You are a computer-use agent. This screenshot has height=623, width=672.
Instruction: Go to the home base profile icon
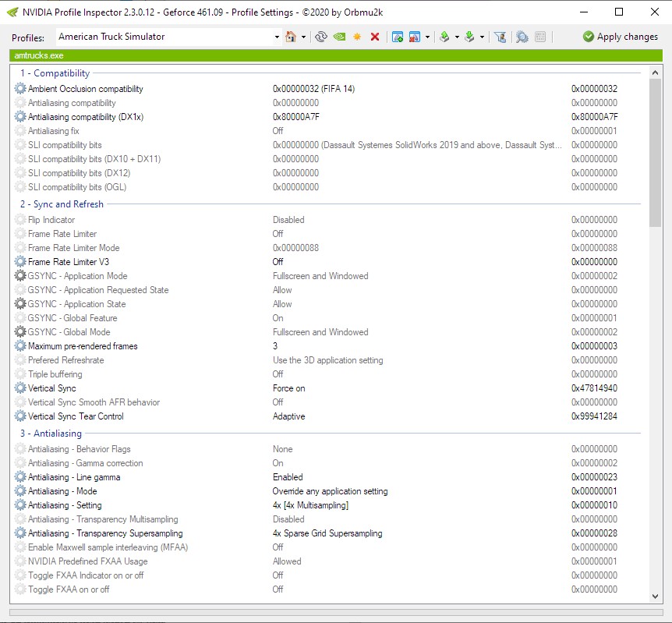coord(291,37)
